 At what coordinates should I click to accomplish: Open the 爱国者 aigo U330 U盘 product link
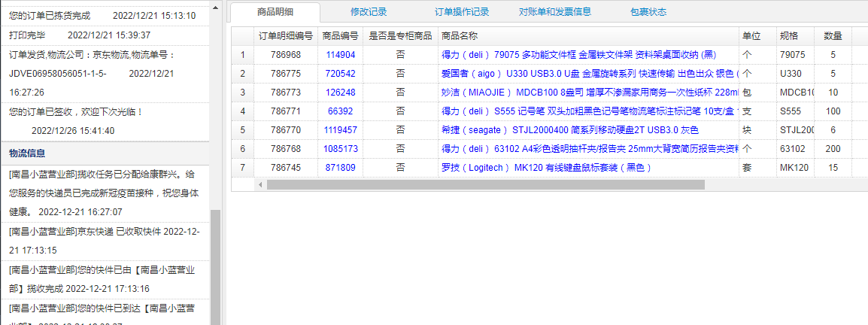point(590,74)
